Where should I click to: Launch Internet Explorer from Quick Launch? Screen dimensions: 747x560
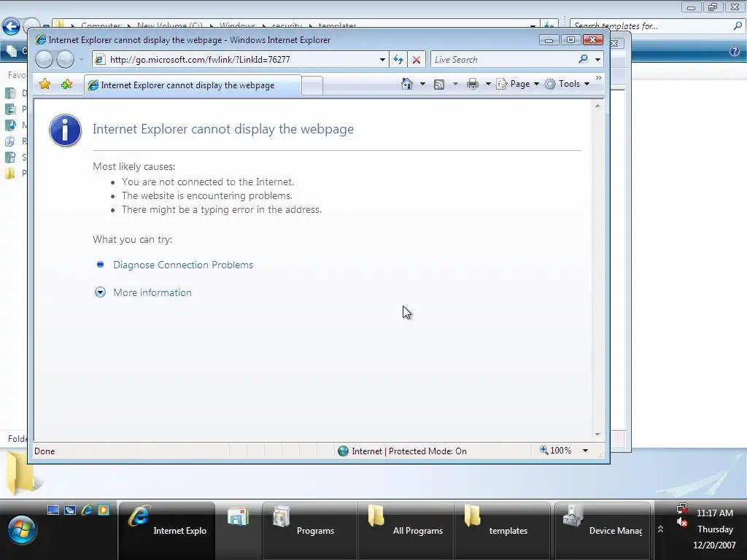click(87, 510)
